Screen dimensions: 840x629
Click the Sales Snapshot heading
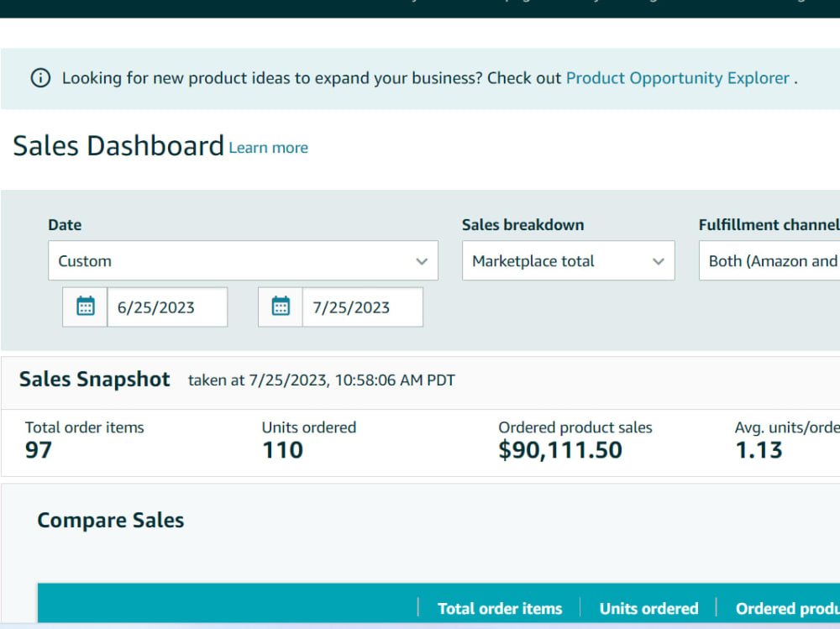point(94,380)
